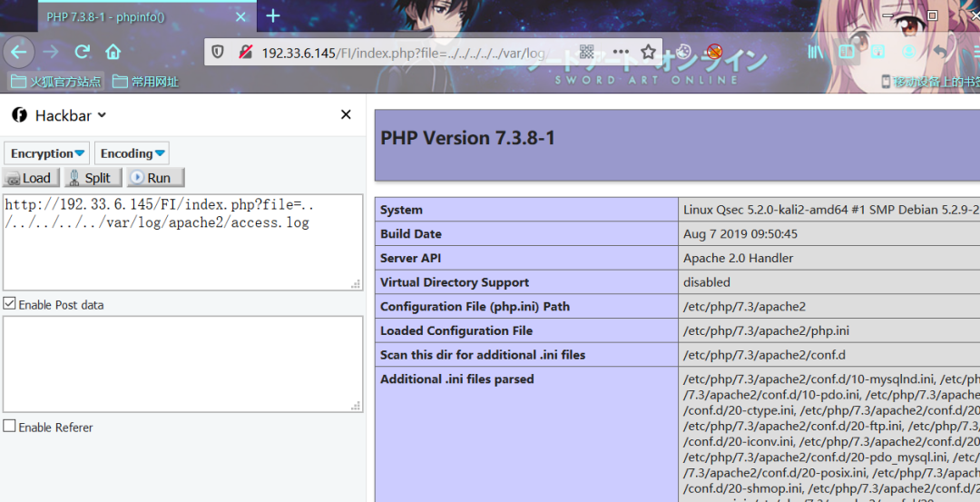Click the Additional .ini files parsed label
This screenshot has height=502, width=980.
pyautogui.click(x=456, y=379)
